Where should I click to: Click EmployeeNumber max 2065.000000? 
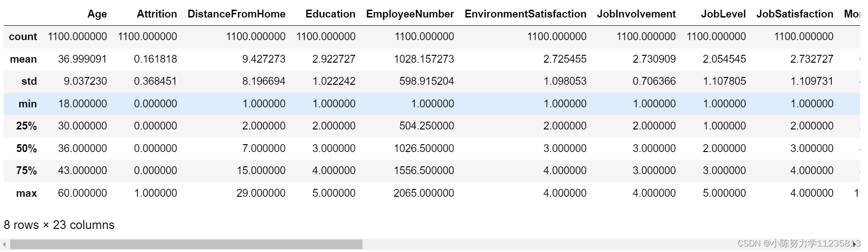point(424,193)
